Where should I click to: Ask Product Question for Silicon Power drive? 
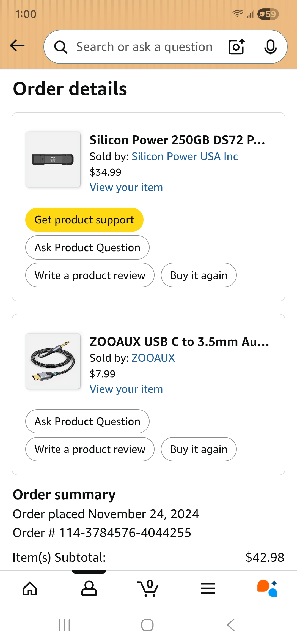click(x=87, y=247)
